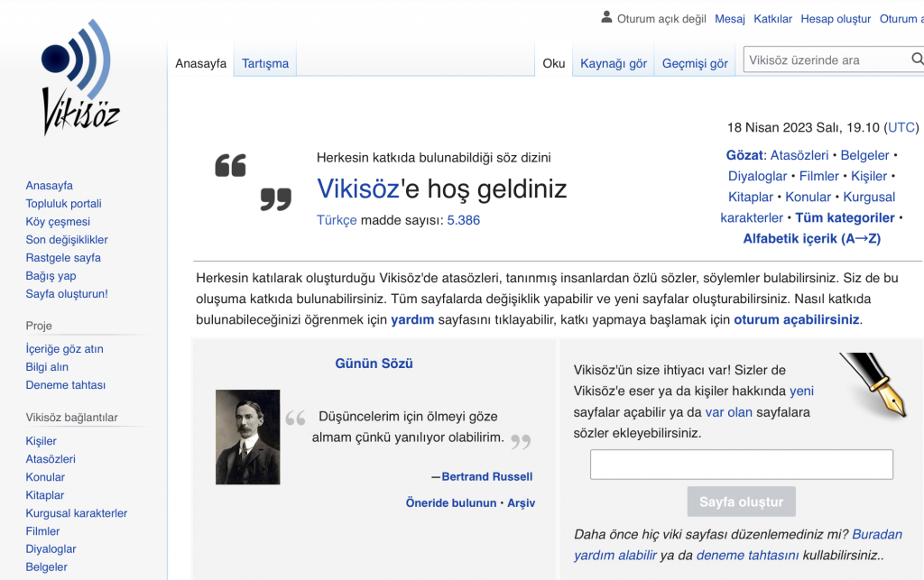The image size is (924, 580).
Task: Open the Kaynağı gör tab
Action: pos(614,63)
